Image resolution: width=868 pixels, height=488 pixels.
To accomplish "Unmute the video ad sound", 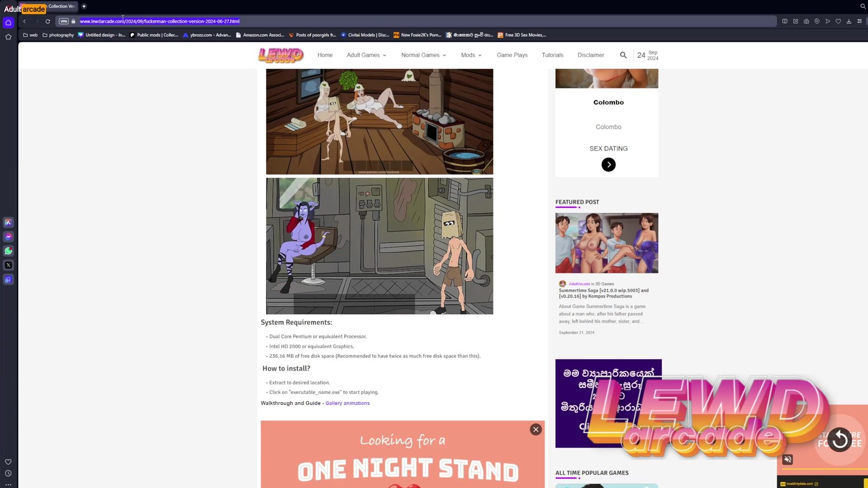I will coord(787,460).
